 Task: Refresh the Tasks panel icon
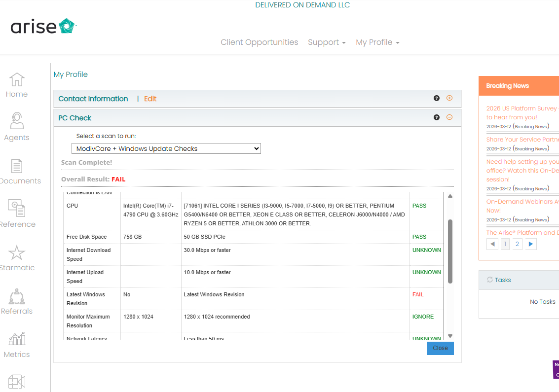pos(490,280)
